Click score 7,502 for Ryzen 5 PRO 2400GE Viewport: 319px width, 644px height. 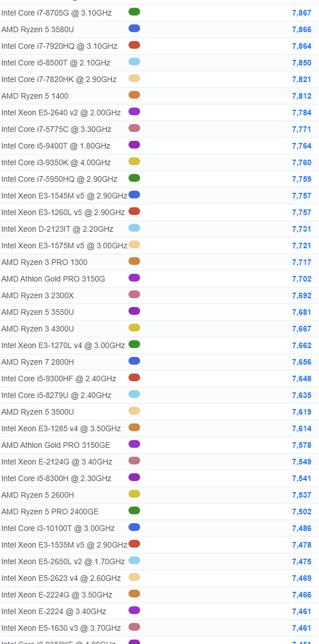pos(302,512)
